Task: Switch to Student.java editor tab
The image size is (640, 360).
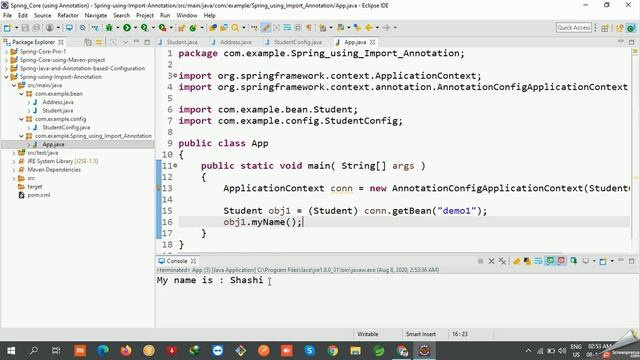Action: tap(182, 42)
